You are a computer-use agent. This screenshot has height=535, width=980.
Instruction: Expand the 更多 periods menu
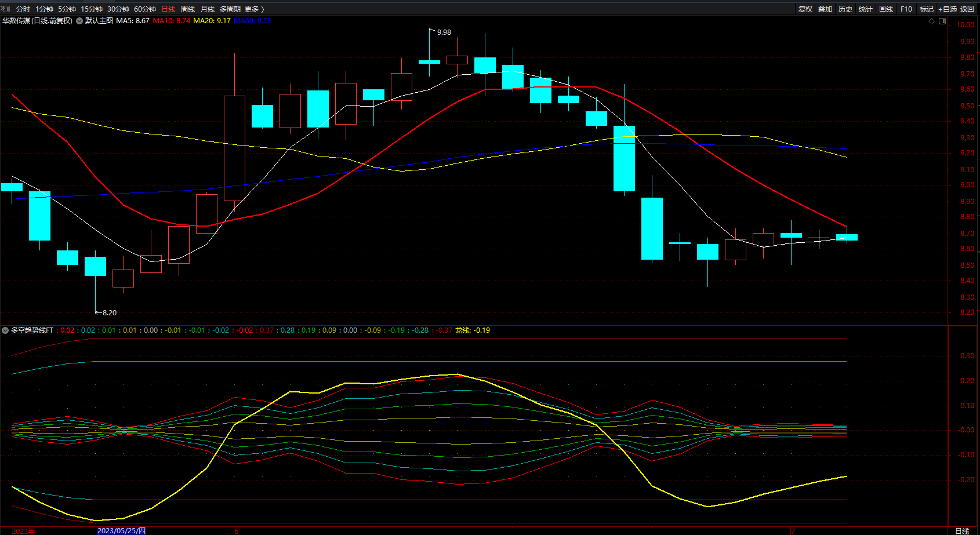pyautogui.click(x=254, y=9)
